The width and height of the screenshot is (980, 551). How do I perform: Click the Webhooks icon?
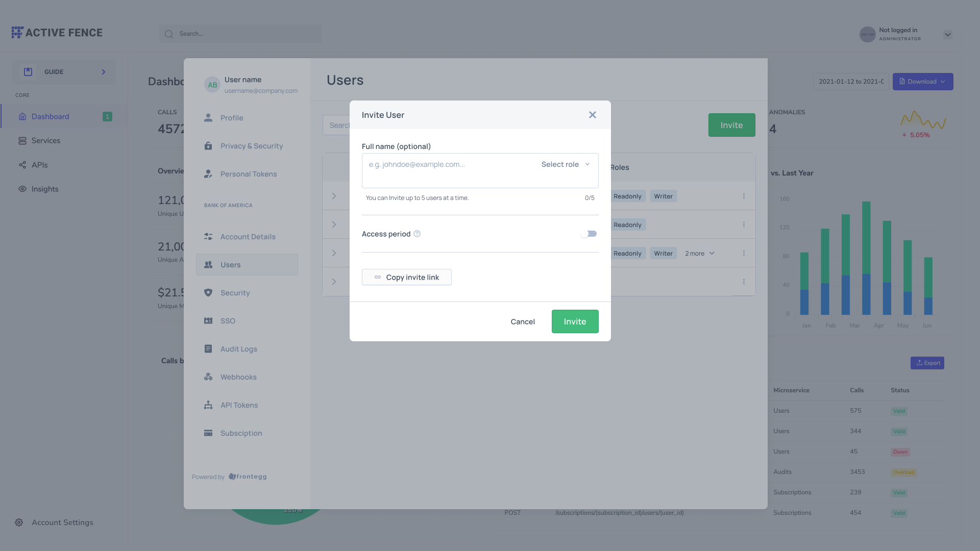pyautogui.click(x=207, y=377)
